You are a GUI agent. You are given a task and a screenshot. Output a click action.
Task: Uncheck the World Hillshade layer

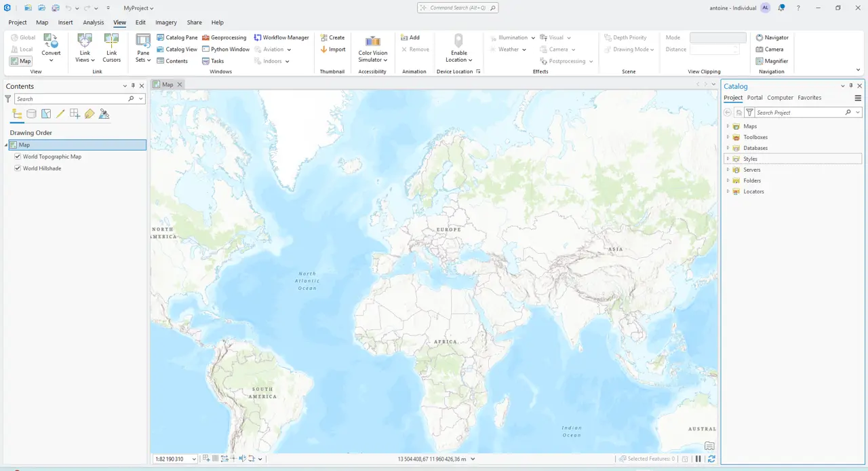click(x=18, y=168)
